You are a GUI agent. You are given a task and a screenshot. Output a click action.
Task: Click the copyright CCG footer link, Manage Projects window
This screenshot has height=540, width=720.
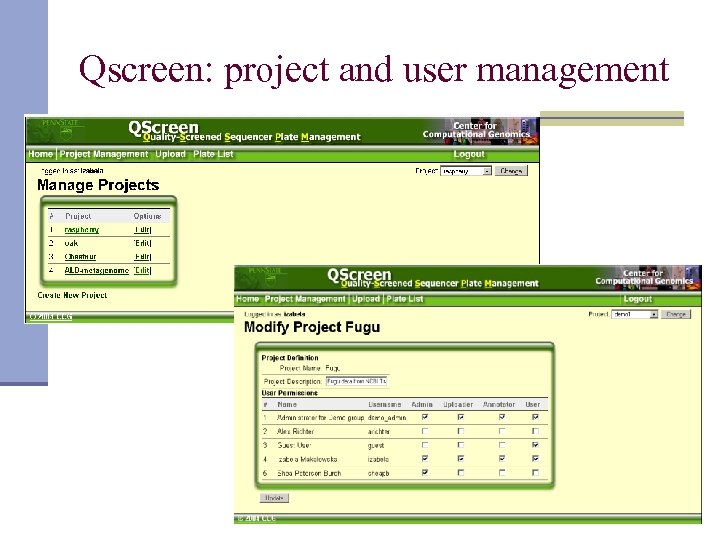[x=51, y=317]
